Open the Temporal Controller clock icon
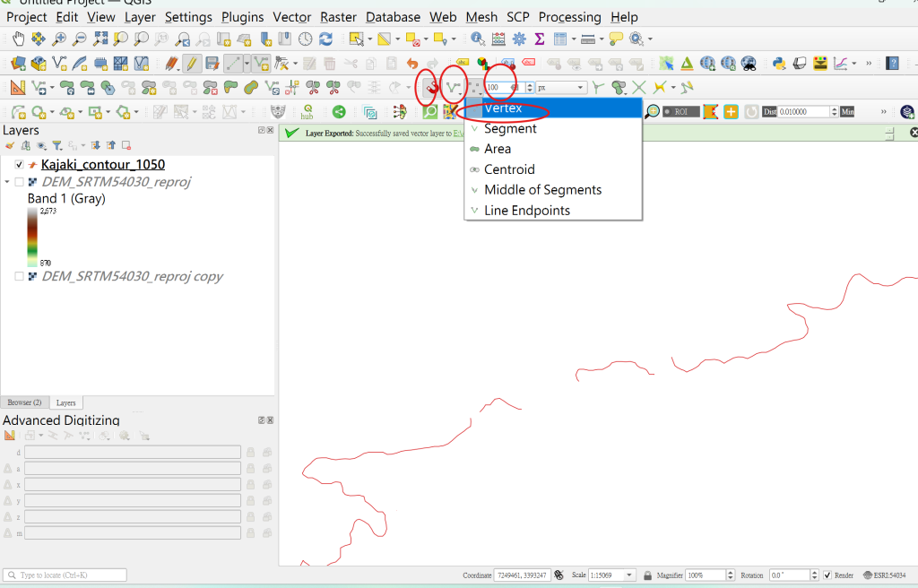Viewport: 918px width, 588px height. tap(305, 39)
